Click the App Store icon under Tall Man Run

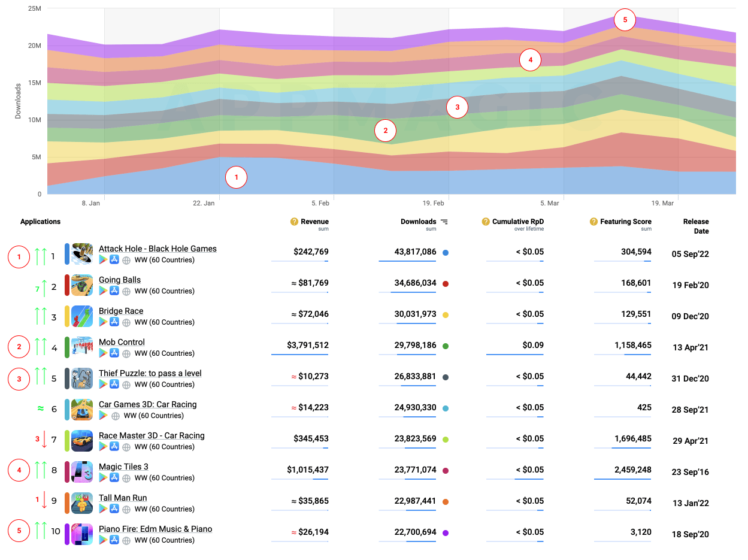tap(114, 509)
